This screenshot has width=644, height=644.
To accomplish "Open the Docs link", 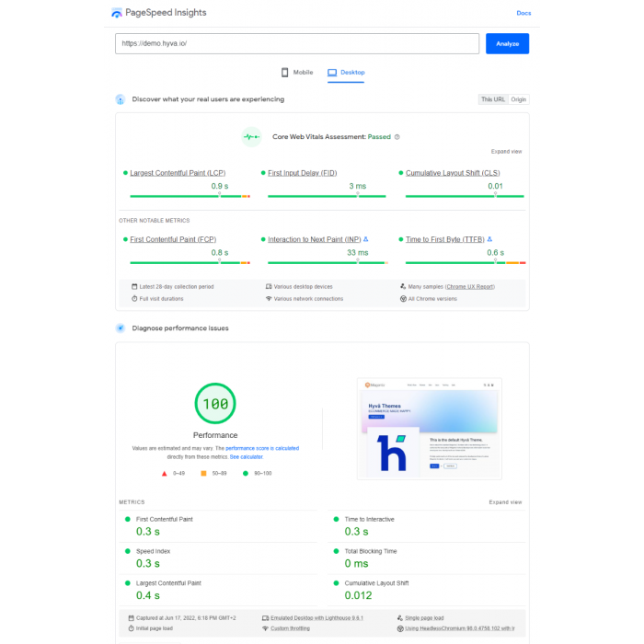I will 523,13.
